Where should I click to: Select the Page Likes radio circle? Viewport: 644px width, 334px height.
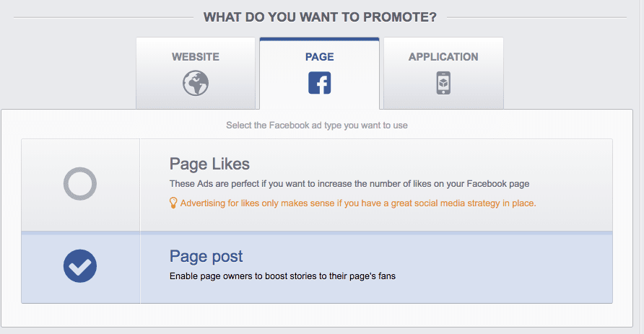(80, 184)
